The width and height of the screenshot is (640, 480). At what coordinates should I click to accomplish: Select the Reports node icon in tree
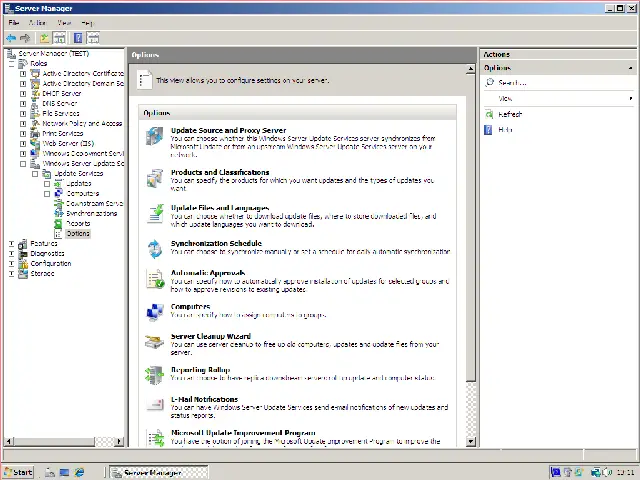pos(58,223)
